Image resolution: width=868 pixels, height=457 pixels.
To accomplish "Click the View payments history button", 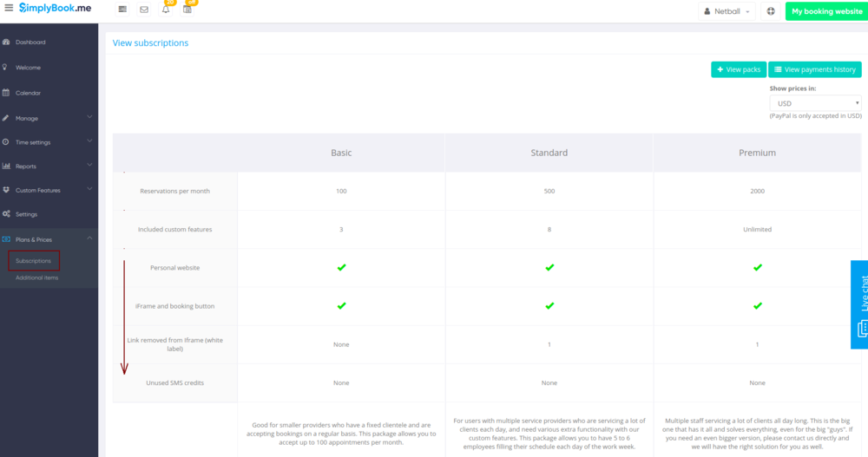I will click(x=814, y=69).
